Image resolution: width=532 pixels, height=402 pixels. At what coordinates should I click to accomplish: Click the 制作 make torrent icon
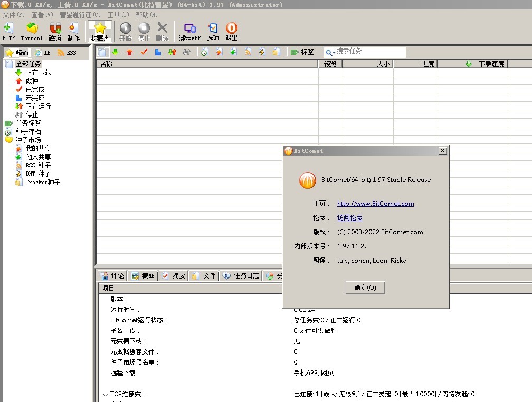[73, 32]
